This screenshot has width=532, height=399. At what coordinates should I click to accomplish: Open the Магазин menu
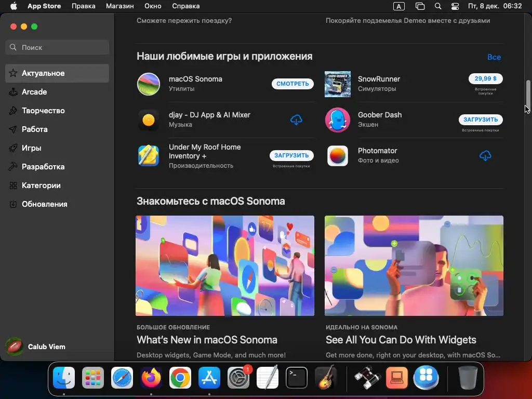(120, 6)
